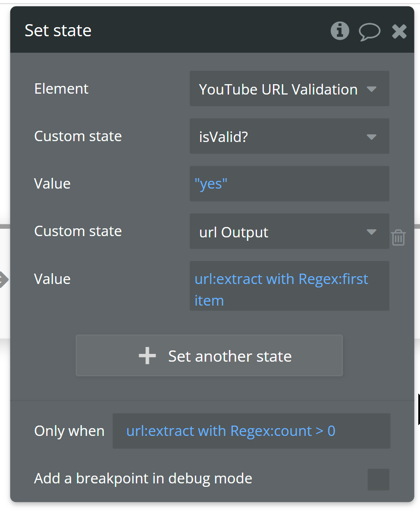The height and width of the screenshot is (511, 420).
Task: Click the Add a breakpoint in debug mode label
Action: (143, 478)
